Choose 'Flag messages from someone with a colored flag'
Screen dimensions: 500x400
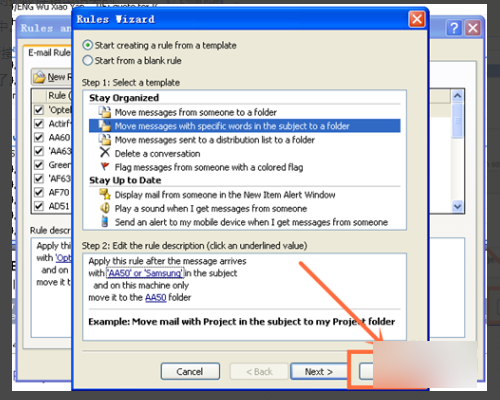point(209,167)
